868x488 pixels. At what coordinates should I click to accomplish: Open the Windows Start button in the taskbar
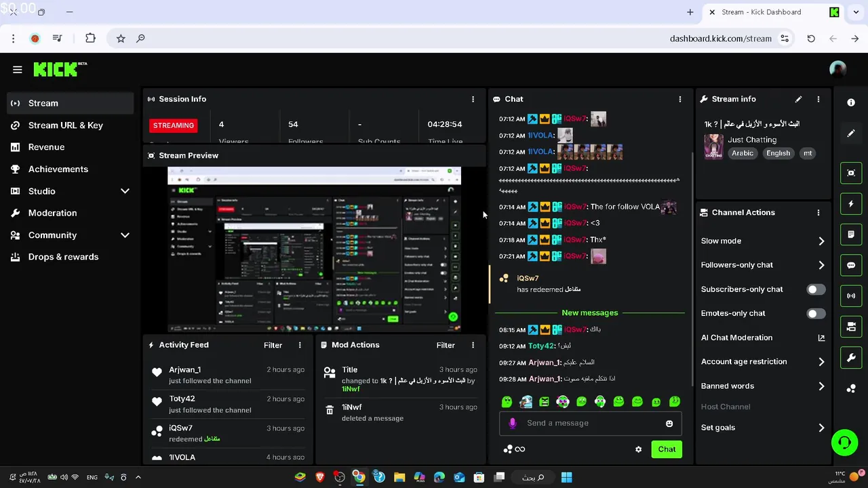click(566, 477)
